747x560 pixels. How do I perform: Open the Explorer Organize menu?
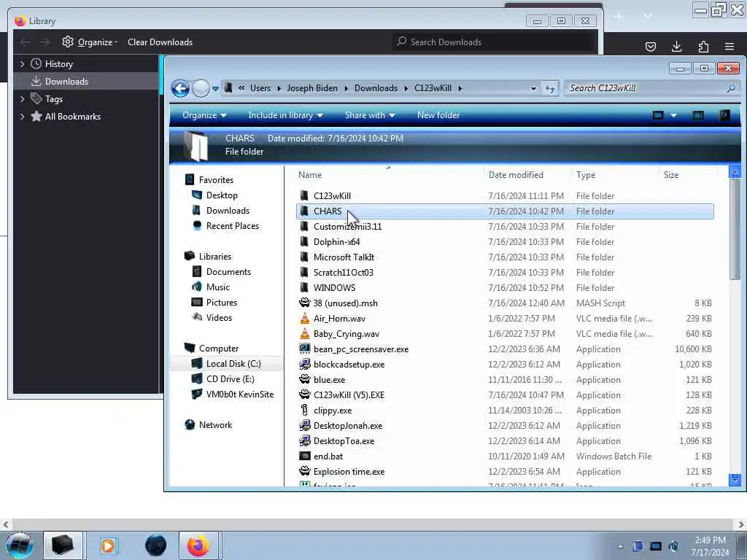tap(204, 115)
